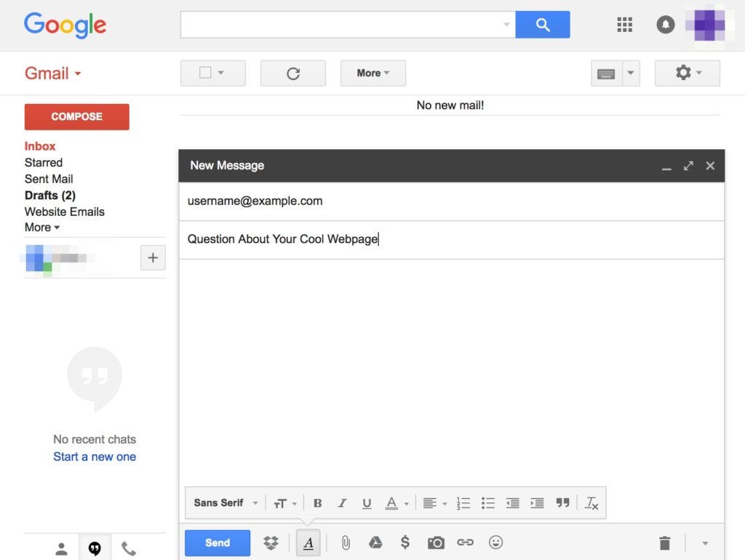Insert a numbered list

coord(463,503)
